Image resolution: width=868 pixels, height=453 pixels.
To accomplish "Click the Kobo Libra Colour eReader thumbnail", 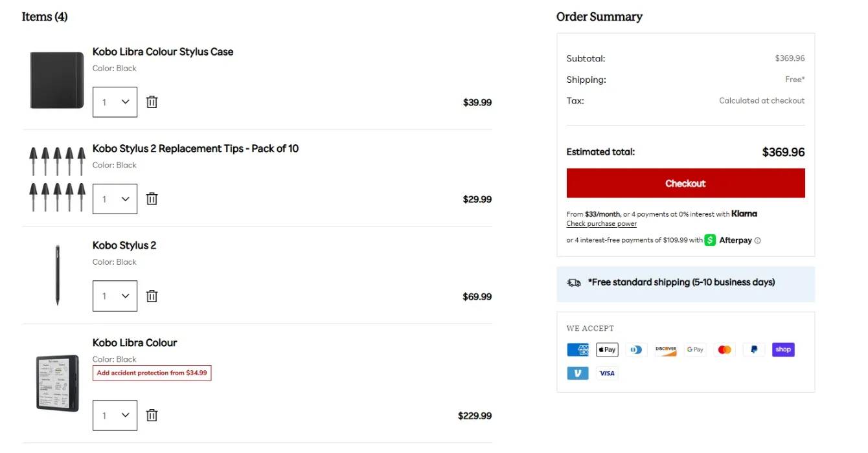I will click(x=58, y=383).
